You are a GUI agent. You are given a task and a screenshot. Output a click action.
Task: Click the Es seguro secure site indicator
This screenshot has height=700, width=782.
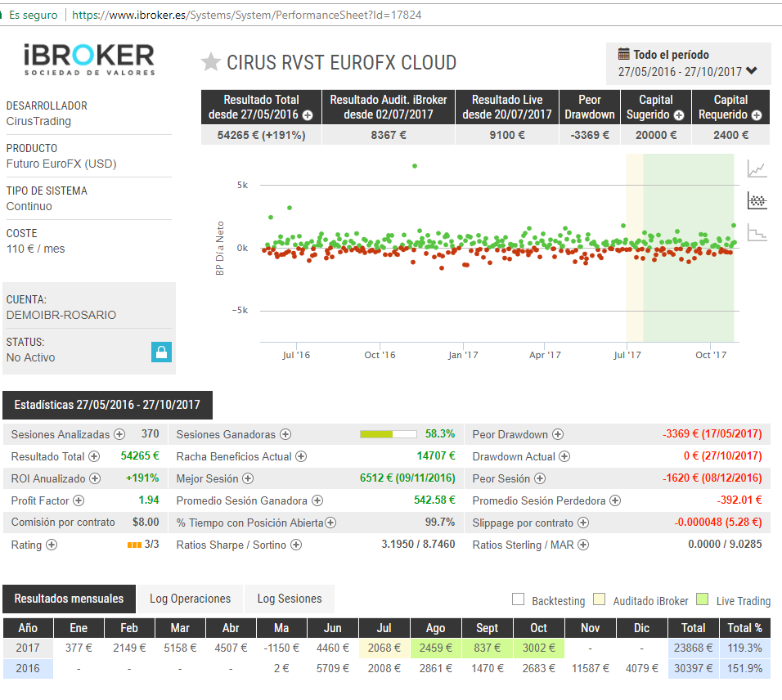coord(33,15)
